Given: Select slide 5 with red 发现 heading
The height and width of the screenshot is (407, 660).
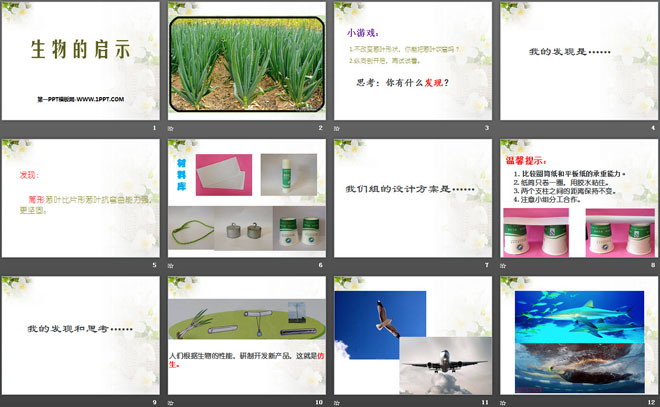Looking at the screenshot, I should click(x=80, y=198).
